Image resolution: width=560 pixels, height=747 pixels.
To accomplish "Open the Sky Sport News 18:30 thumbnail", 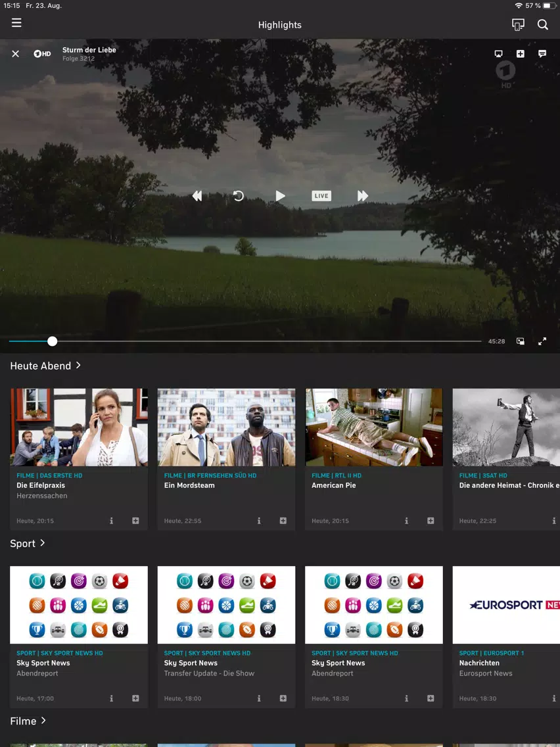I will [374, 605].
